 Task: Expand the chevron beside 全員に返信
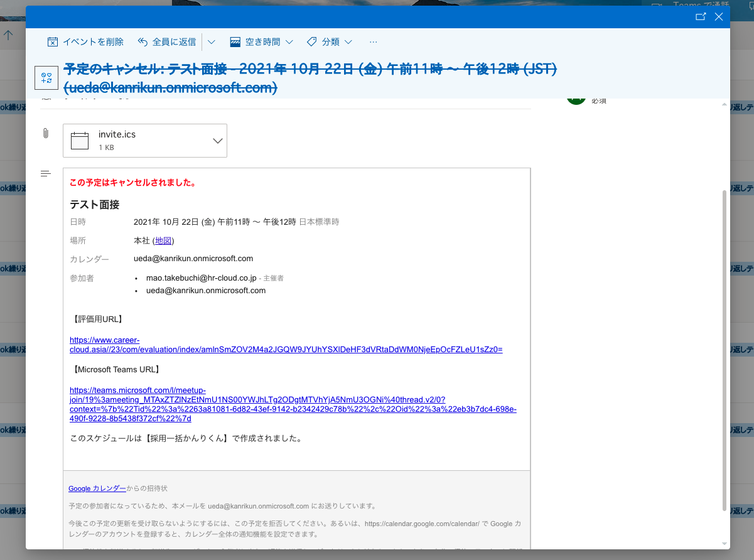click(211, 42)
